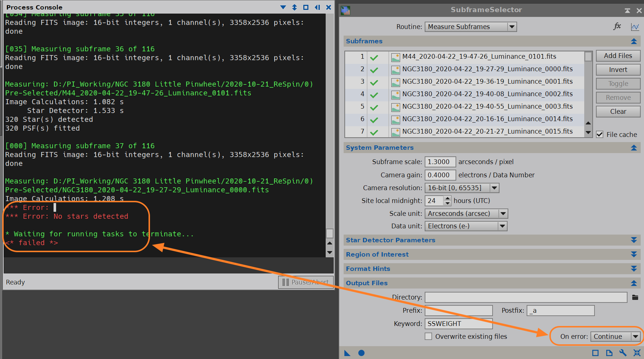This screenshot has width=644, height=359.
Task: Click the Clear button
Action: [618, 112]
